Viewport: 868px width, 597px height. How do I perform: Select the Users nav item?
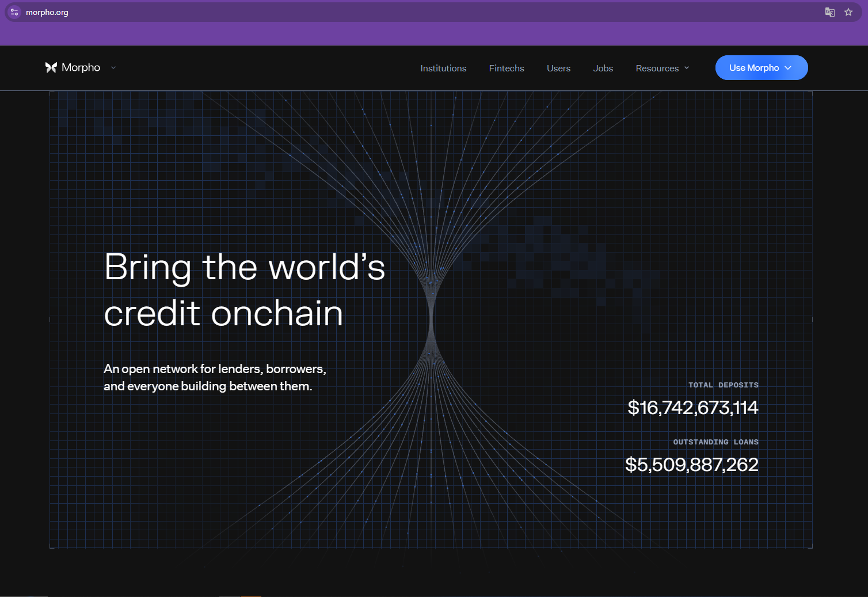click(x=558, y=68)
